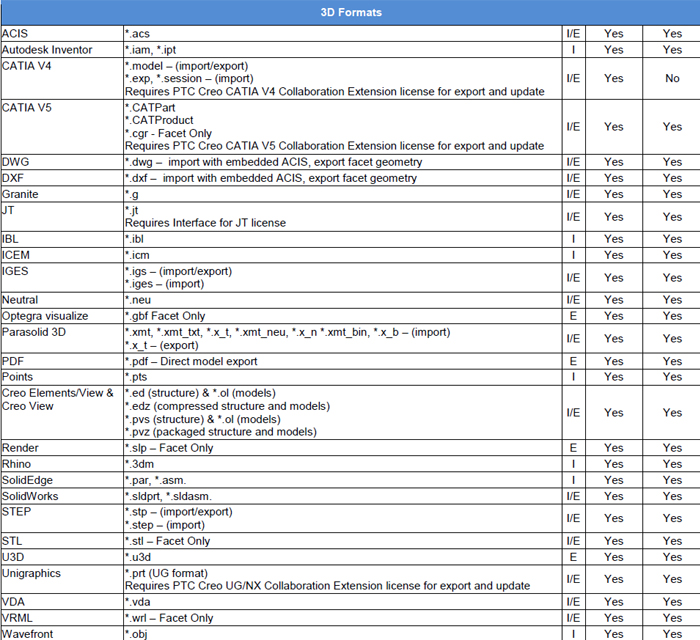Select the CATIA V4 format name
Screen dimensions: 700x640
click(26, 66)
